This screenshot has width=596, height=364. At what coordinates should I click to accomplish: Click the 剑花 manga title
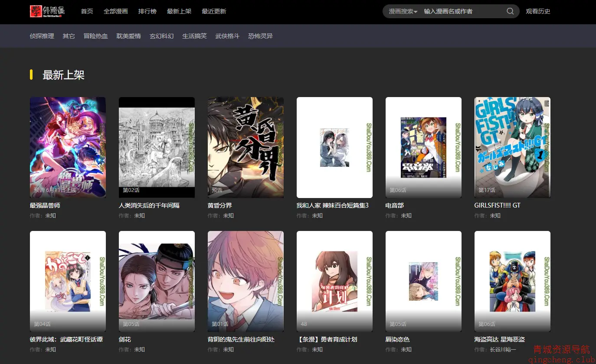point(124,339)
